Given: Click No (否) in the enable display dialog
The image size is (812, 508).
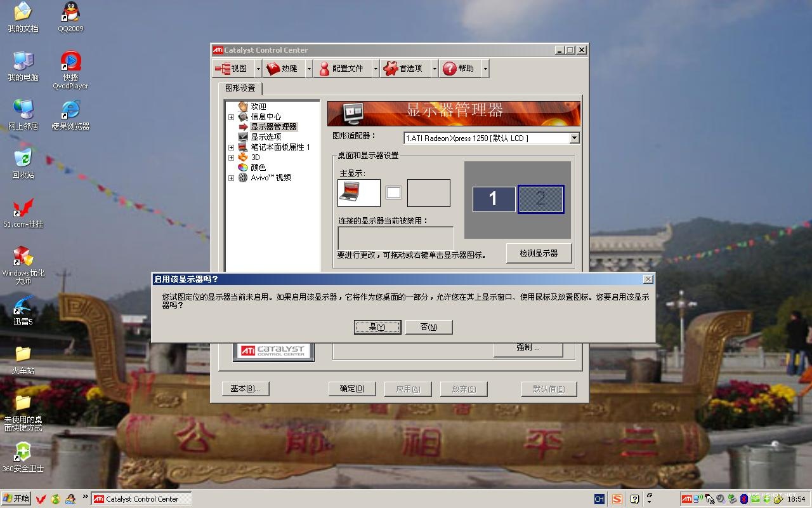Looking at the screenshot, I should pyautogui.click(x=429, y=327).
